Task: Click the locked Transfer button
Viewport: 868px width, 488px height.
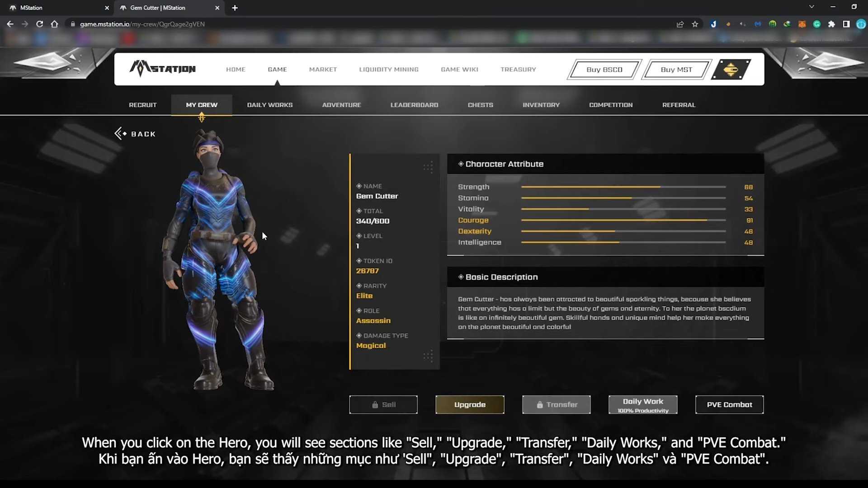Action: coord(557,404)
